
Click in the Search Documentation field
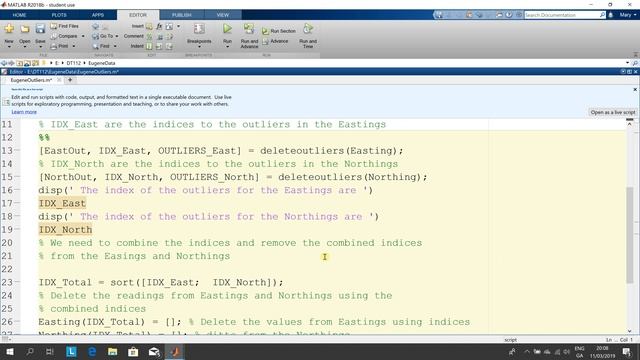coord(561,15)
